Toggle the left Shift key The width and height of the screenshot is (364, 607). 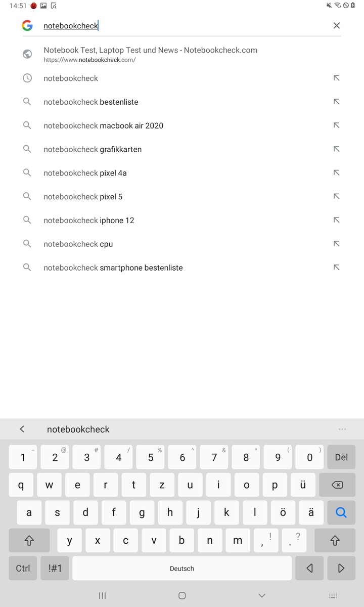(x=29, y=540)
